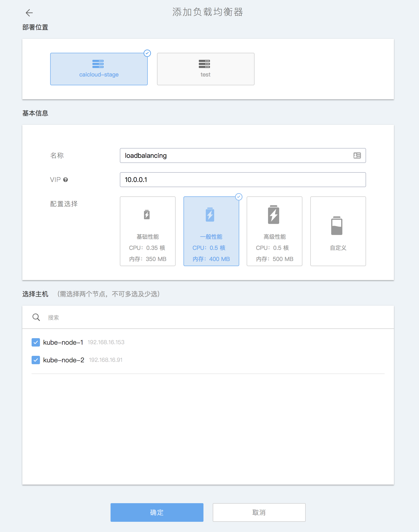This screenshot has width=419, height=532.
Task: Uncheck the kube-node-1 checkbox
Action: 36,342
